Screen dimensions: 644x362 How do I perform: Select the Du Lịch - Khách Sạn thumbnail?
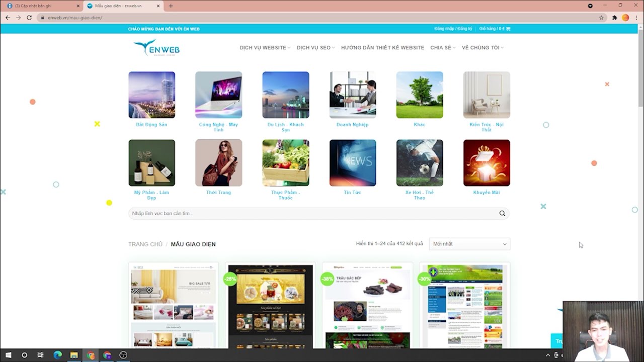click(286, 95)
